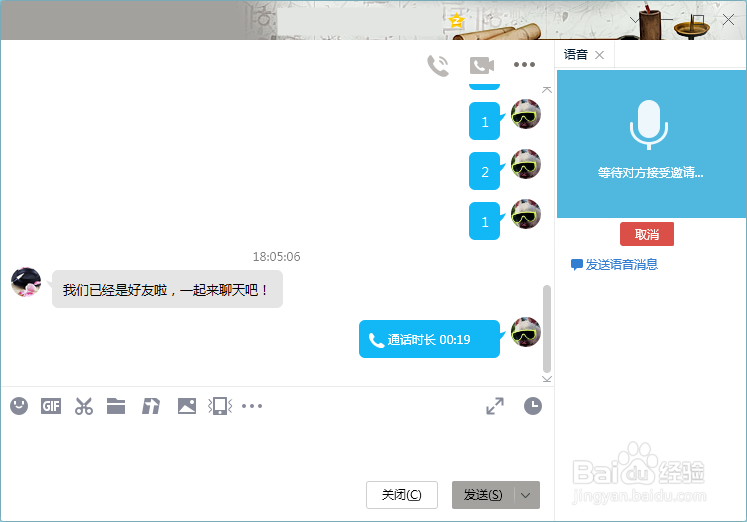The height and width of the screenshot is (522, 747).
Task: Open the header dropdown chevron near minimize
Action: click(x=634, y=20)
